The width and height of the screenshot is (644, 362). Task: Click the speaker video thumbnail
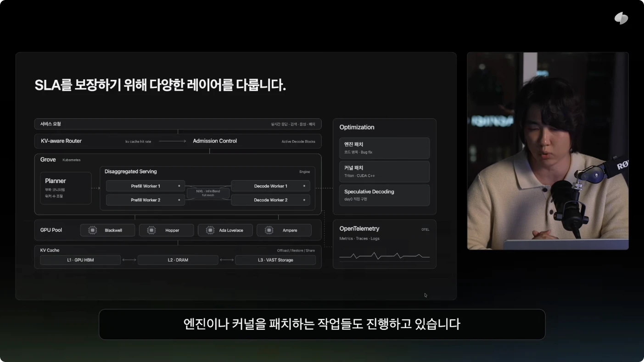click(x=548, y=151)
